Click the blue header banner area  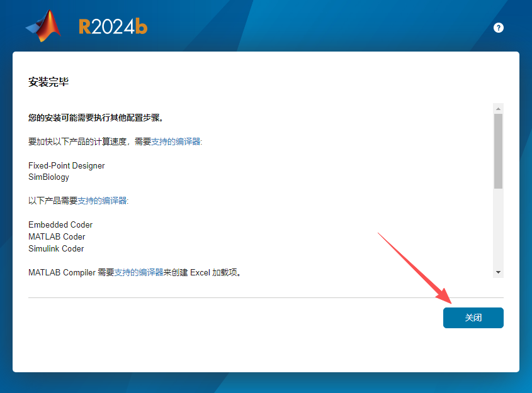[283, 25]
